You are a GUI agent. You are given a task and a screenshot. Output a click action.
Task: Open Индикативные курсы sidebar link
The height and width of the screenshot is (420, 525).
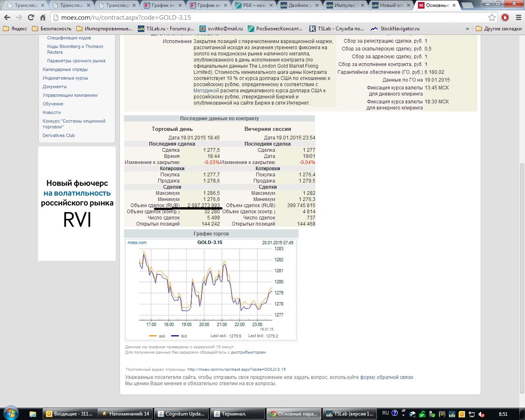(x=65, y=78)
